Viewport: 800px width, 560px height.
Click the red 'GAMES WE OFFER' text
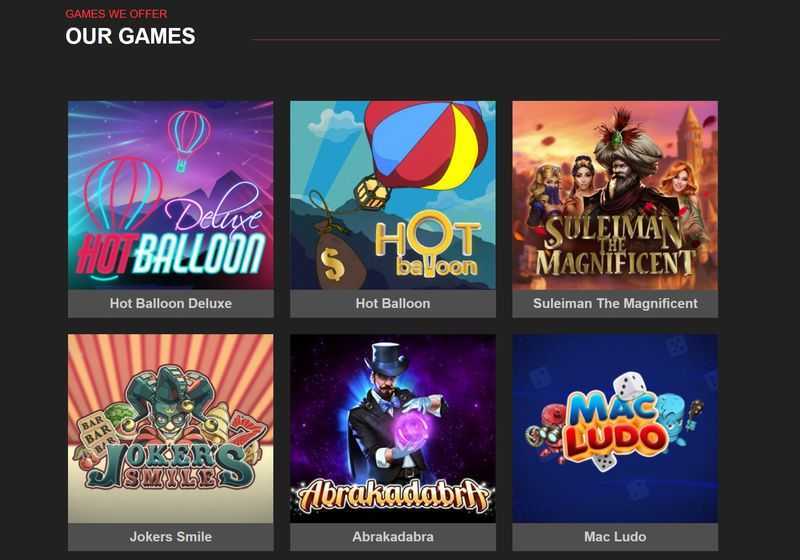pos(116,14)
